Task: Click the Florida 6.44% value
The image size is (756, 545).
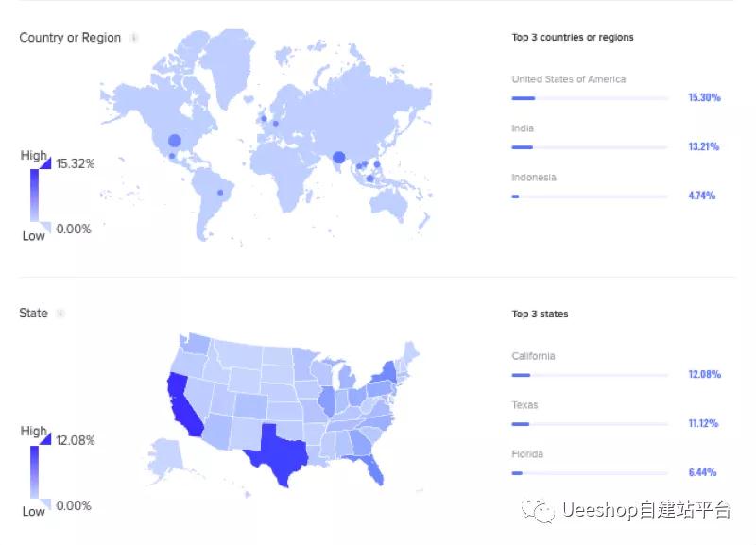Action: (x=702, y=472)
